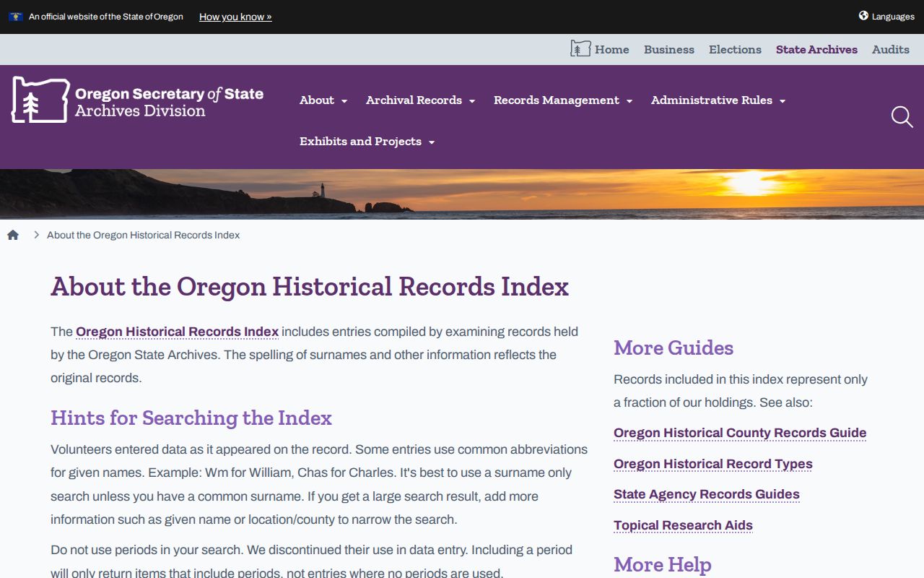Click the Oregon state flag icon
The height and width of the screenshot is (578, 924).
pyautogui.click(x=15, y=17)
